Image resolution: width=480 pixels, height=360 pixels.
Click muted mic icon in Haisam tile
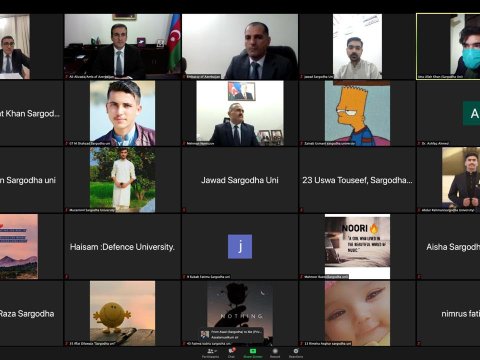pyautogui.click(x=67, y=277)
